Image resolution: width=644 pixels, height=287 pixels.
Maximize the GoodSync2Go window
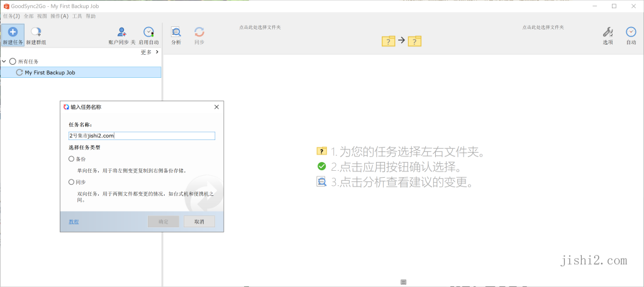pos(614,6)
